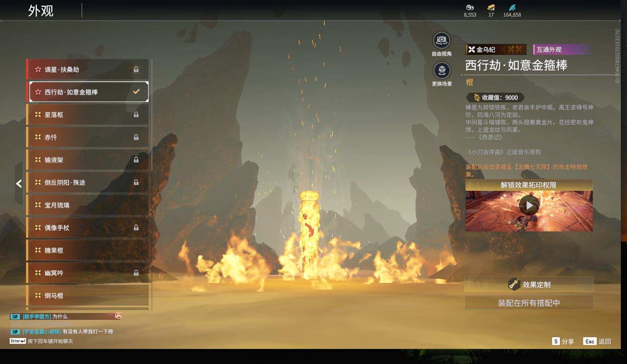Click the 收藏值: 9000 badge

pyautogui.click(x=495, y=98)
